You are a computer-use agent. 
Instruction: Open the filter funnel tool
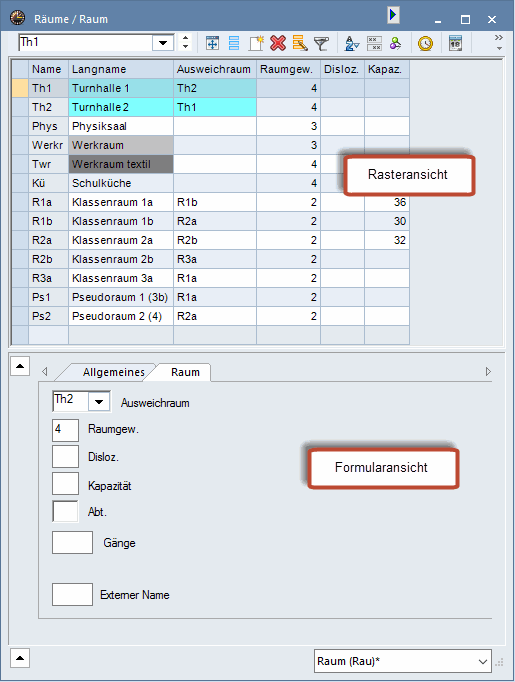tap(321, 43)
